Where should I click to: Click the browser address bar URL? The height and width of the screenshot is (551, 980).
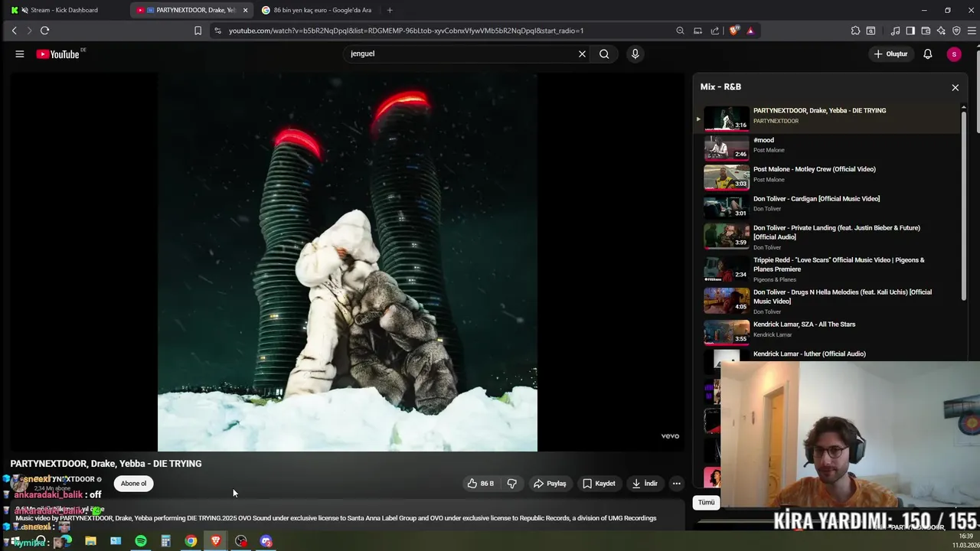[406, 31]
